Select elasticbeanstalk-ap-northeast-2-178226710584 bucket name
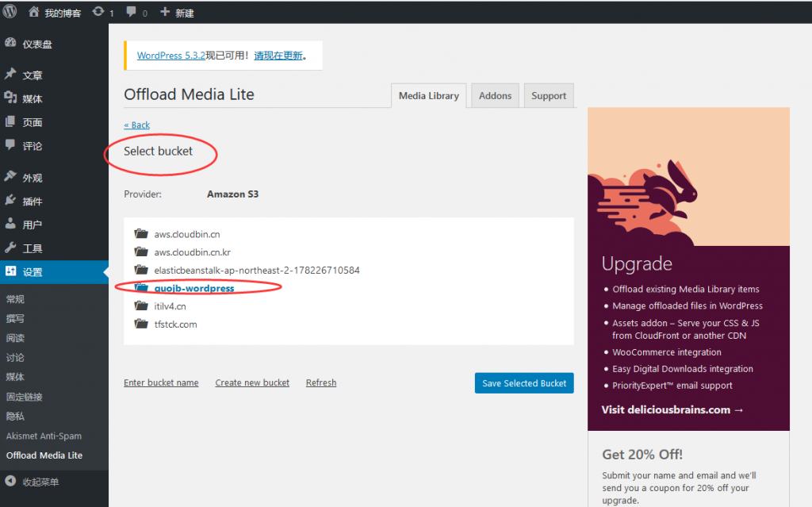Screen dimensions: 812x507 point(257,270)
